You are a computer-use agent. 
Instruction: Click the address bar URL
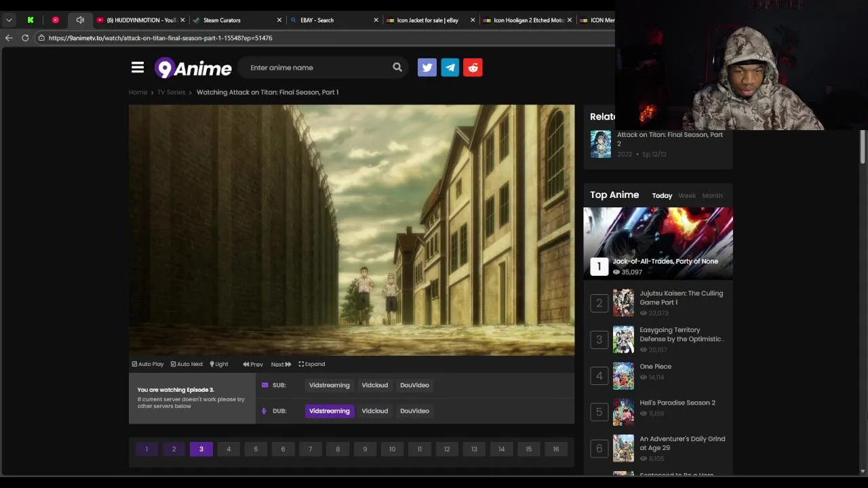160,38
